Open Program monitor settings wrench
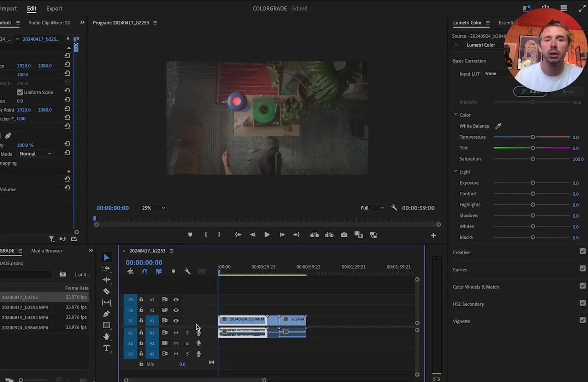Viewport: 588px width, 382px height. click(x=394, y=208)
